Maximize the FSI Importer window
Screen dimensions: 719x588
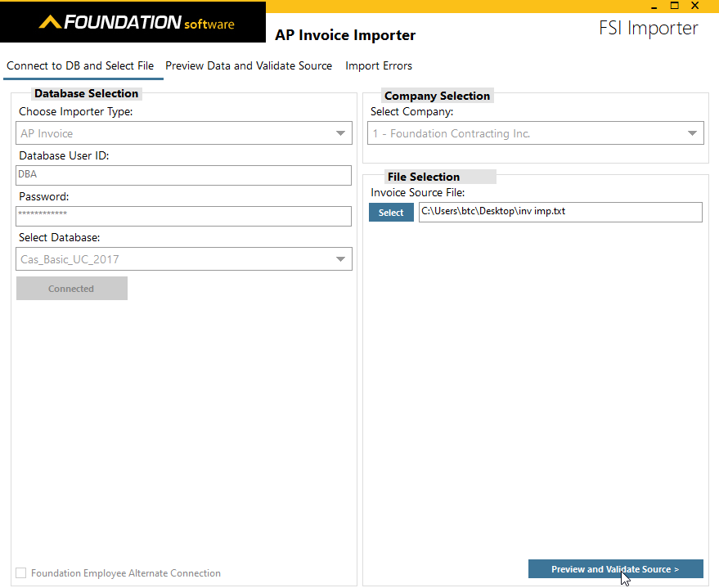[675, 6]
